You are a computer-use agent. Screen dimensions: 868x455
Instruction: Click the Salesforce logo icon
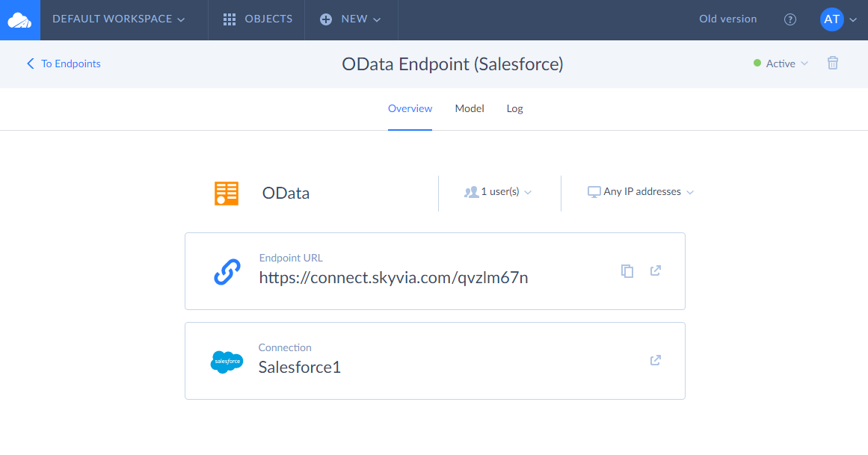click(227, 362)
